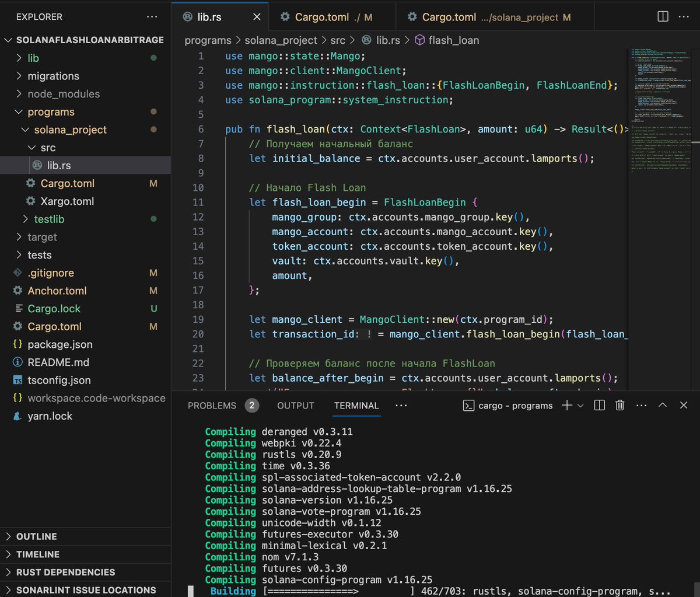Click the solana_project breadcrumb
The width and height of the screenshot is (700, 597).
(x=282, y=40)
